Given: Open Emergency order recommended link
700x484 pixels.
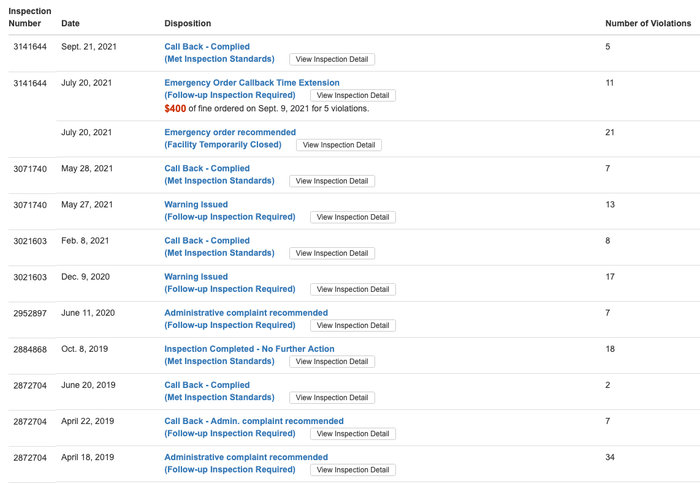Looking at the screenshot, I should [230, 132].
